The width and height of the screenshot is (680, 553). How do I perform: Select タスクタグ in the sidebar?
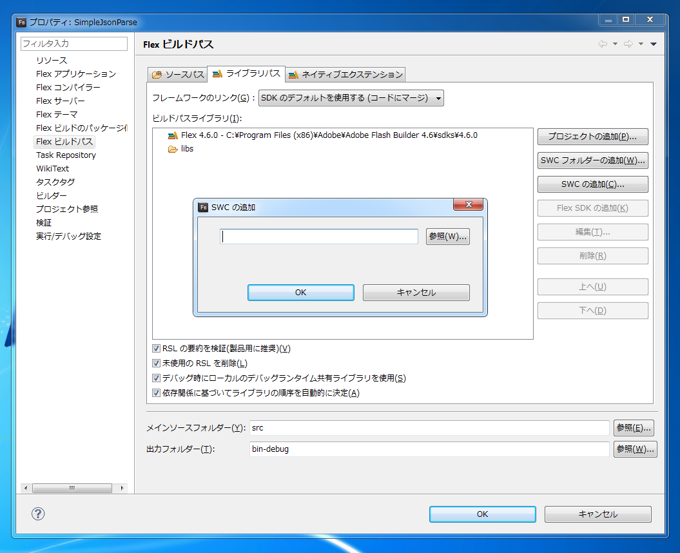tap(55, 182)
